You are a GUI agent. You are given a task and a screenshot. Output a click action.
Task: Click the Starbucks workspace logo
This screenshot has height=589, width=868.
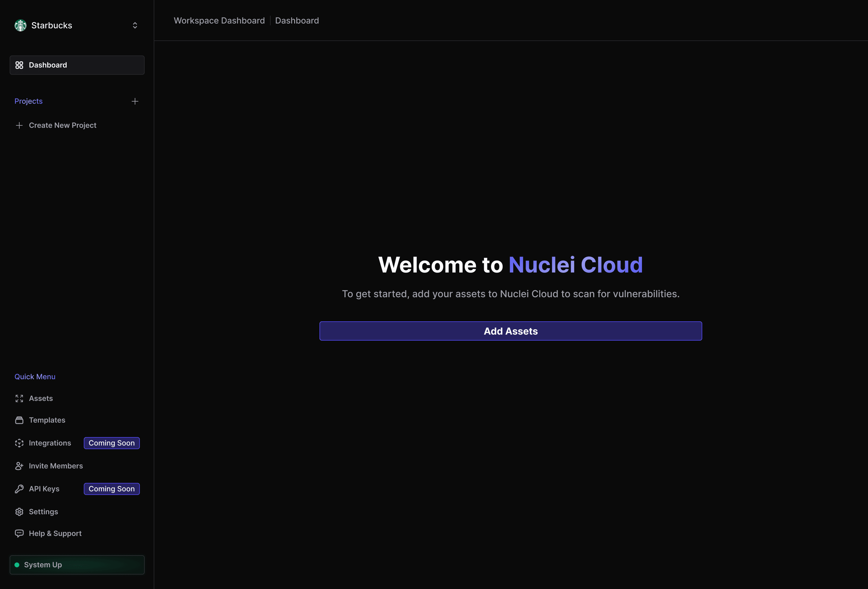point(20,25)
